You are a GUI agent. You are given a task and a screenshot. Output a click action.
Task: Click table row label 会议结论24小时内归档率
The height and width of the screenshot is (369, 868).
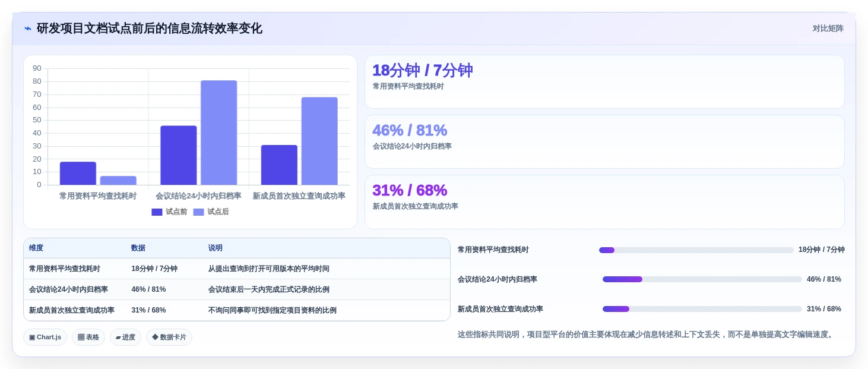pyautogui.click(x=68, y=289)
